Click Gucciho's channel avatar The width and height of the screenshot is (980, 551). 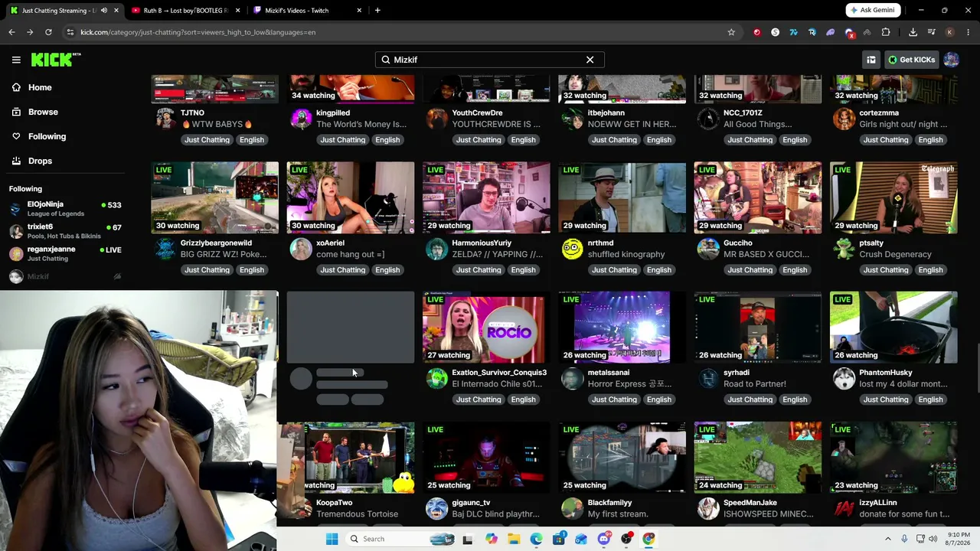point(708,249)
